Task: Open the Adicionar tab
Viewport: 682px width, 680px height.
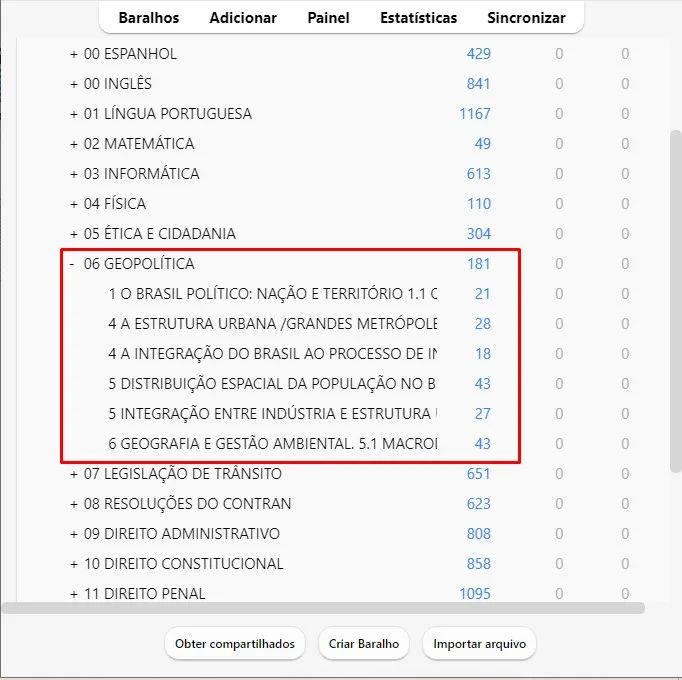Action: click(x=243, y=18)
